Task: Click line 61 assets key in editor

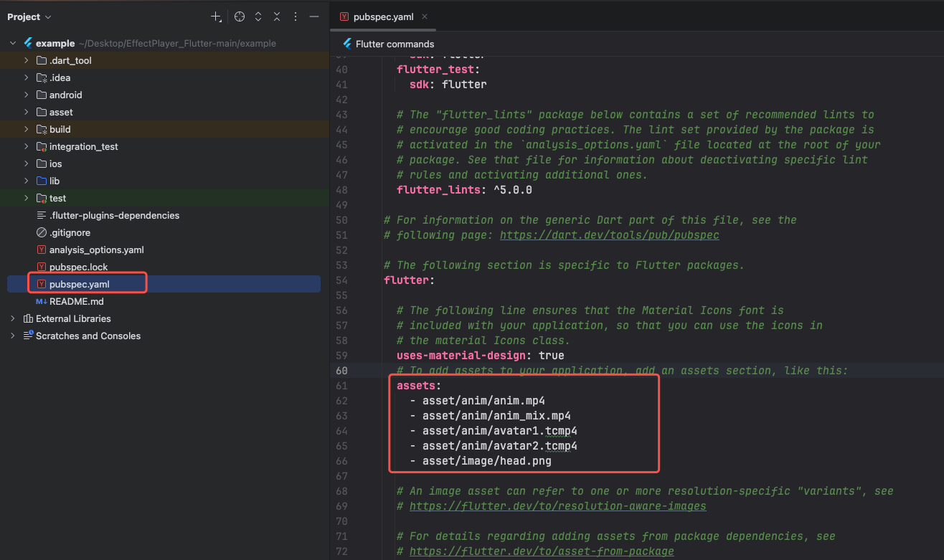Action: pos(416,386)
